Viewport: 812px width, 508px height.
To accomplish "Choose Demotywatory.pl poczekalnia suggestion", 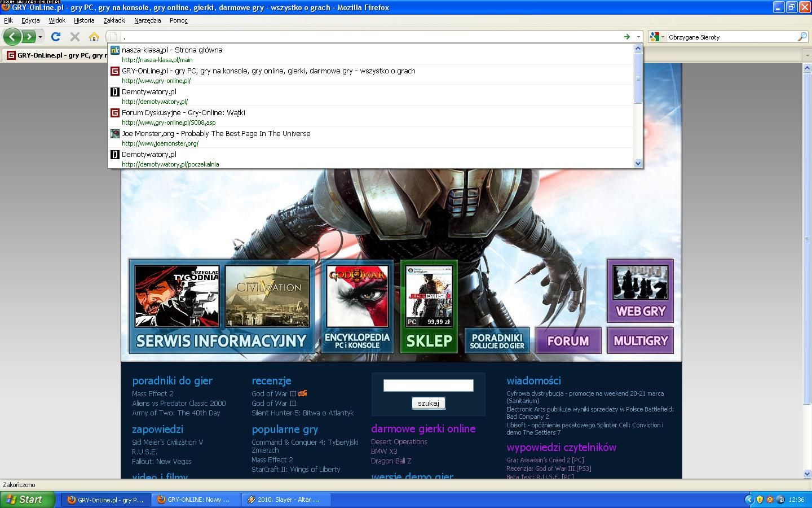I will (x=371, y=159).
